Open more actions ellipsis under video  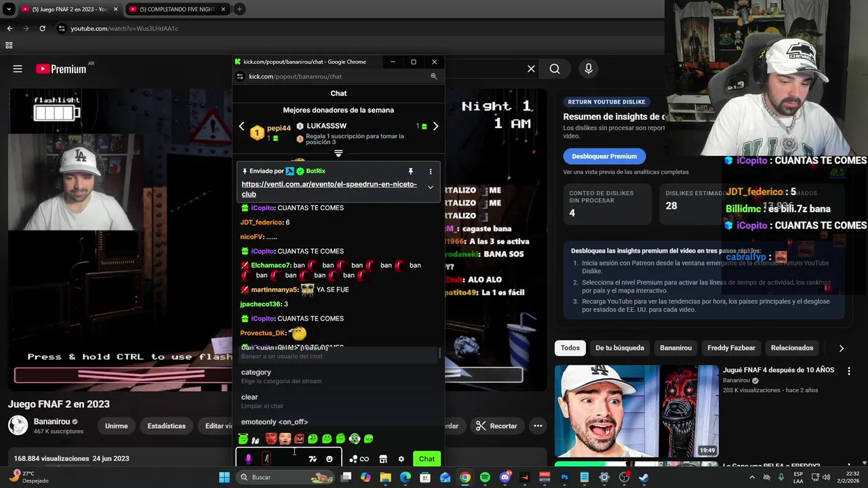pos(538,426)
